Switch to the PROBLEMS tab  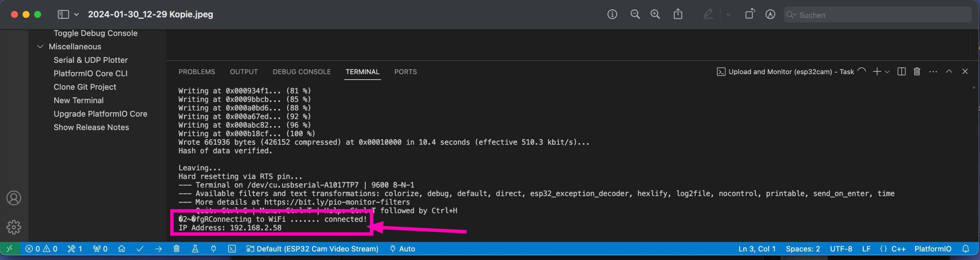[197, 71]
